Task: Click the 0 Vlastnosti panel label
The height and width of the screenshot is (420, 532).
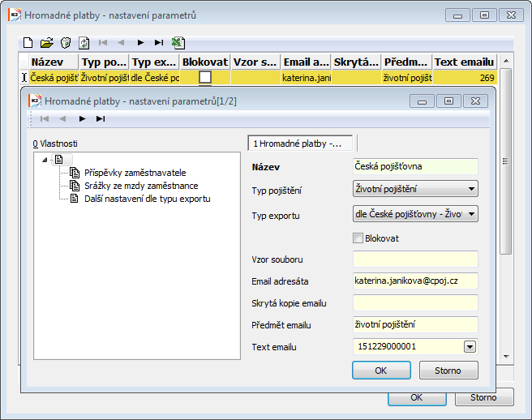Action: click(x=55, y=144)
